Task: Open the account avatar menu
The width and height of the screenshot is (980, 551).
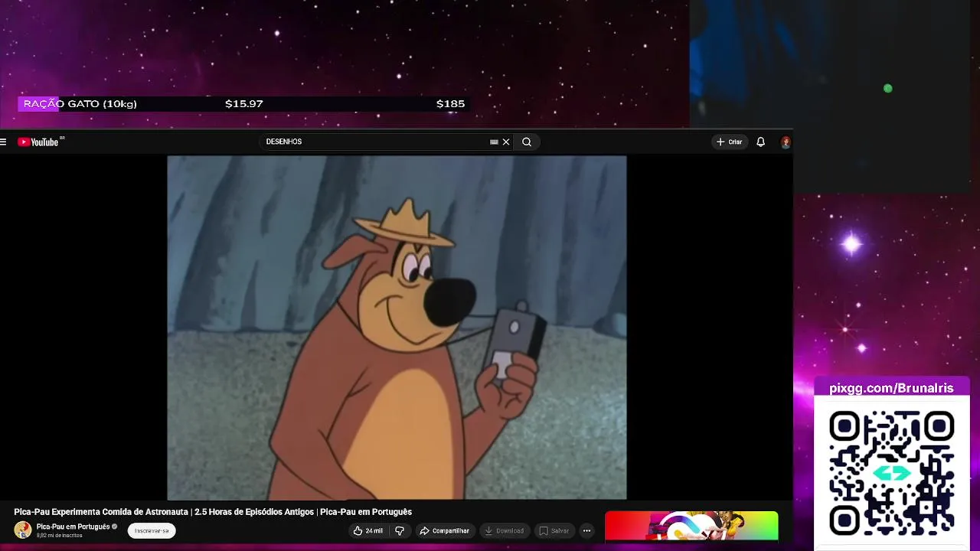Action: (786, 142)
